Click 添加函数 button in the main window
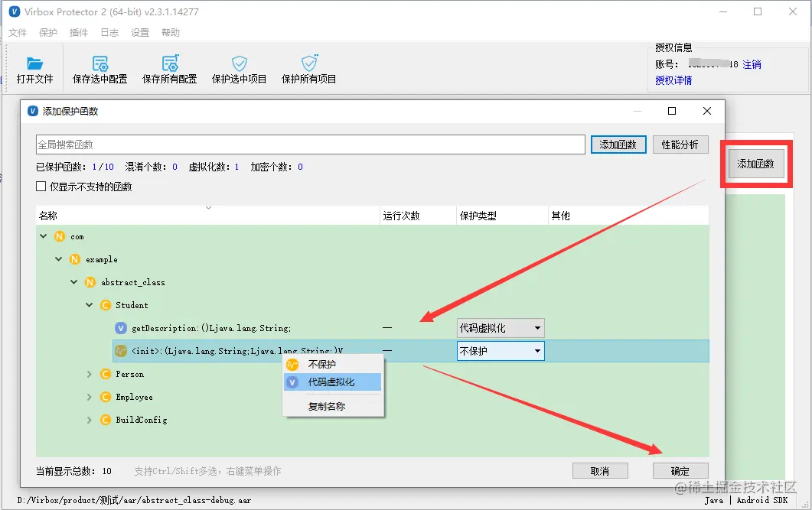This screenshot has height=510, width=812. [x=756, y=164]
